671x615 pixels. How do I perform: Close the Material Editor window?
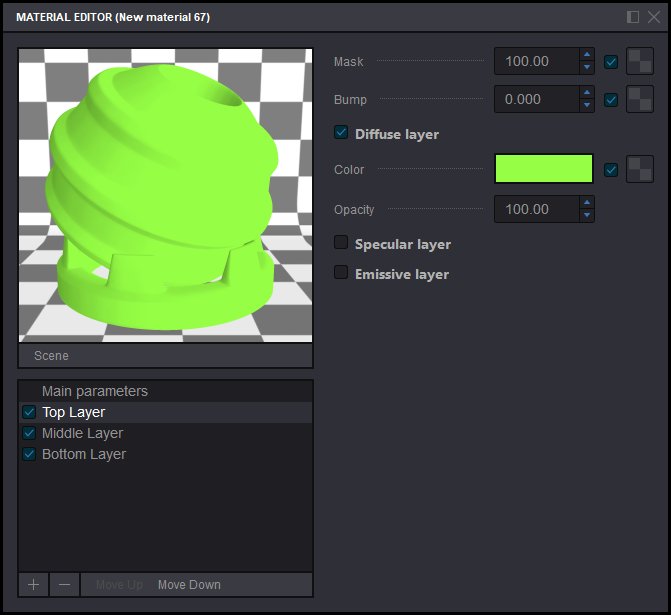[652, 17]
